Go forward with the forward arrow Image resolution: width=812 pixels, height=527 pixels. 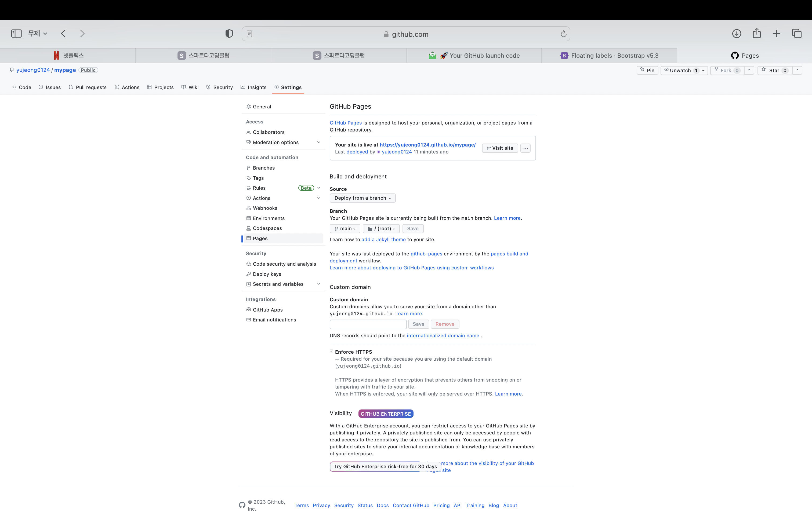point(82,33)
